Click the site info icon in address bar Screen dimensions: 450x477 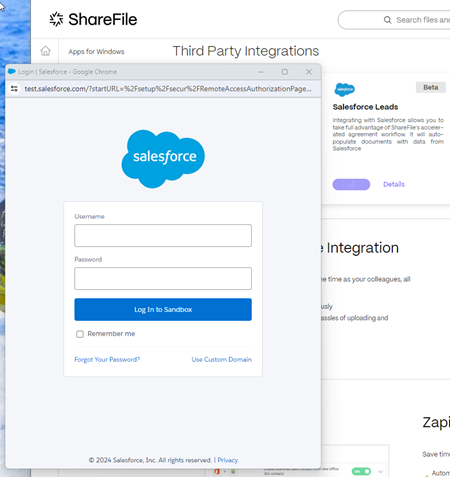(14, 89)
